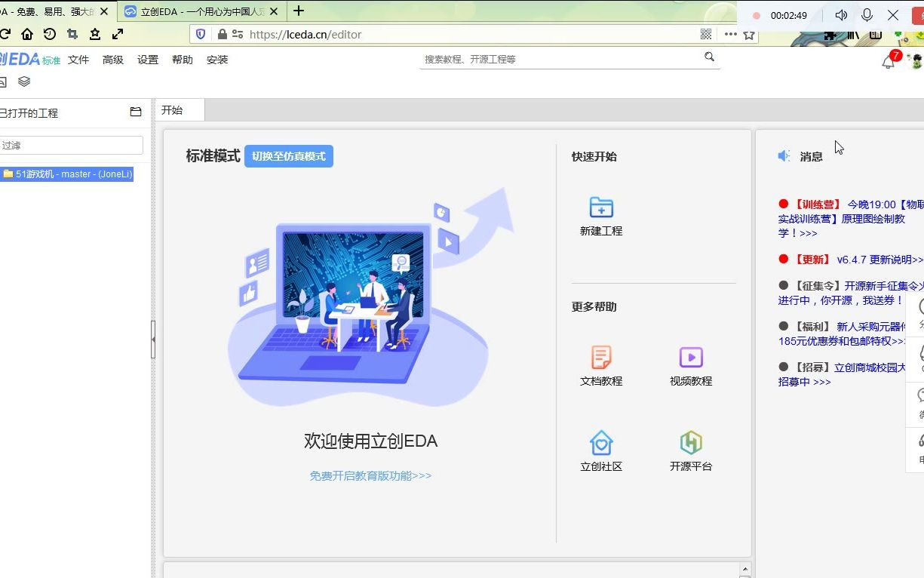This screenshot has width=924, height=578.
Task: Start a search with the magnifier icon
Action: tap(708, 57)
